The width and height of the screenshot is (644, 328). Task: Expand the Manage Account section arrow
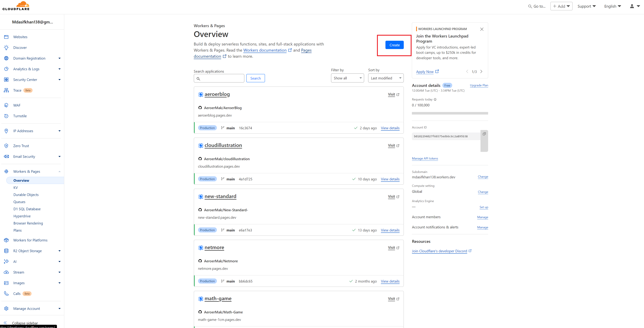tap(59, 308)
